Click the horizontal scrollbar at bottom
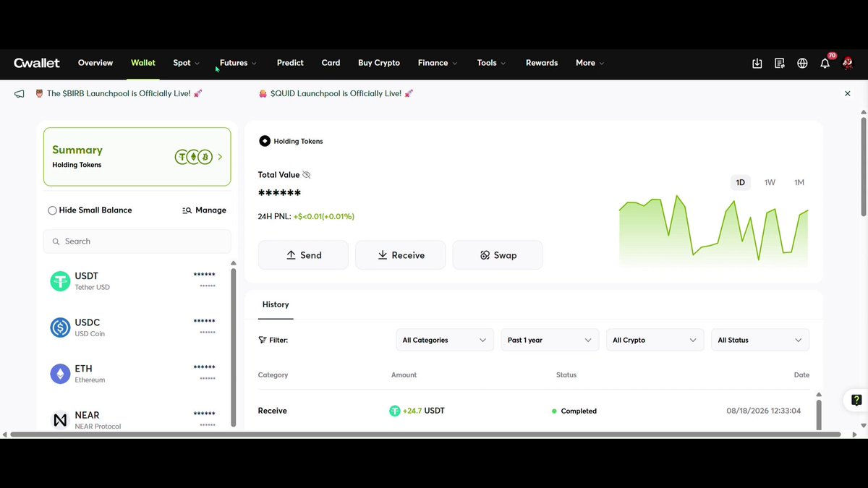868x488 pixels. (x=425, y=435)
